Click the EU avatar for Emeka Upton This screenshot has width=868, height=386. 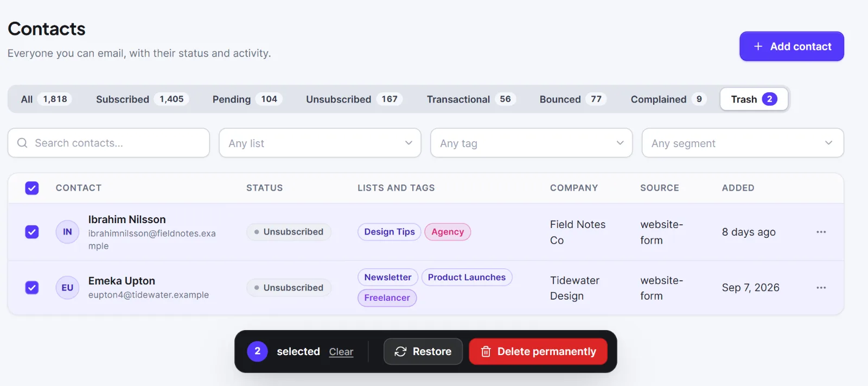(x=67, y=288)
